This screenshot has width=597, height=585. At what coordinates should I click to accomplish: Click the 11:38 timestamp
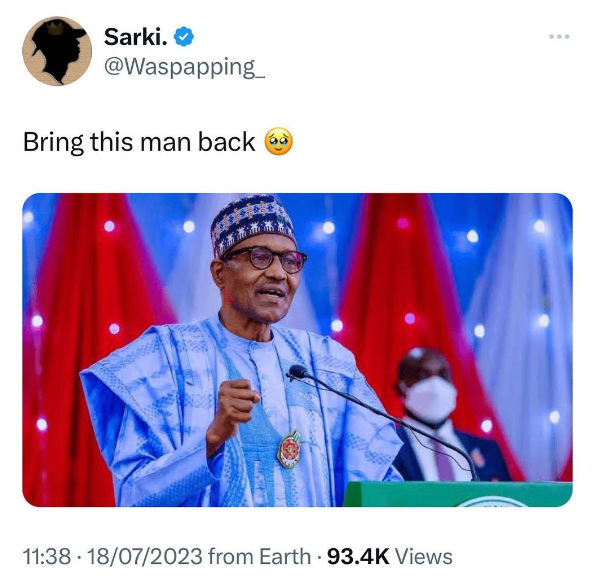coord(47,556)
